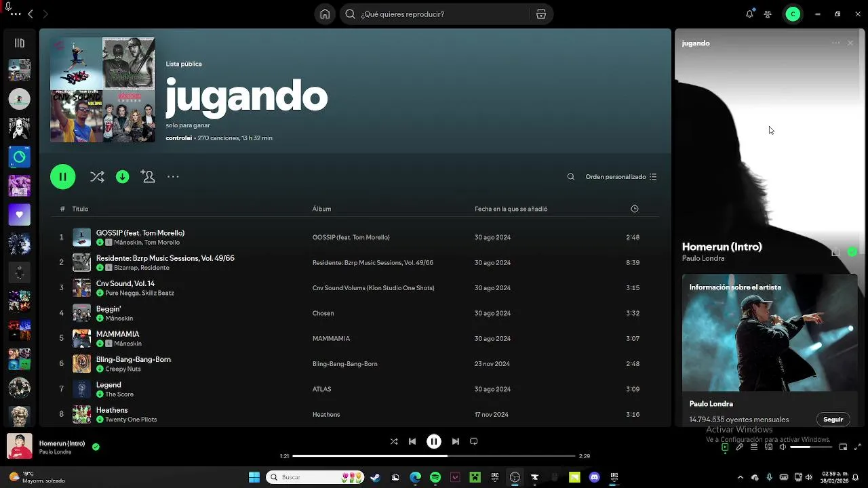Open the Creepy Nuts artist link
The width and height of the screenshot is (868, 488).
click(x=123, y=369)
